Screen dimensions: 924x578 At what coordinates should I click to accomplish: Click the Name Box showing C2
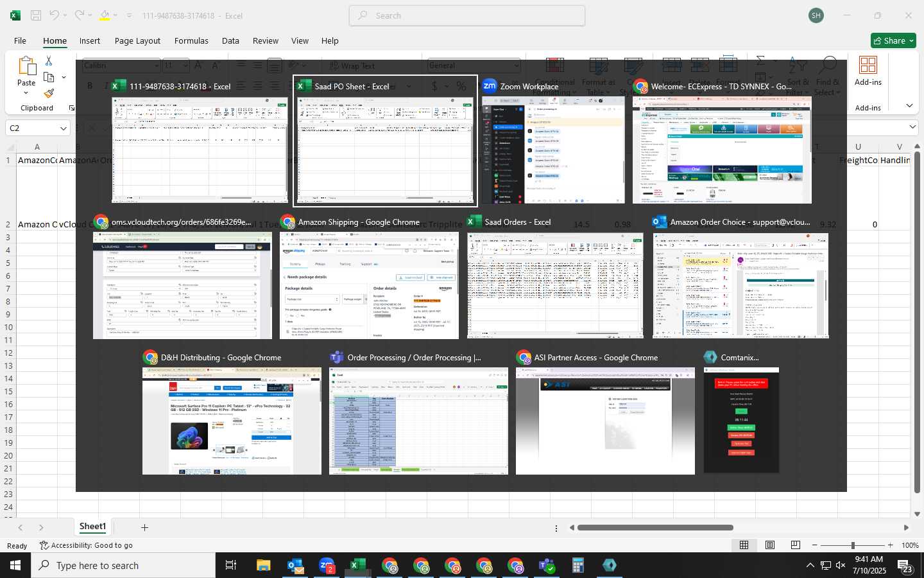[x=32, y=128]
